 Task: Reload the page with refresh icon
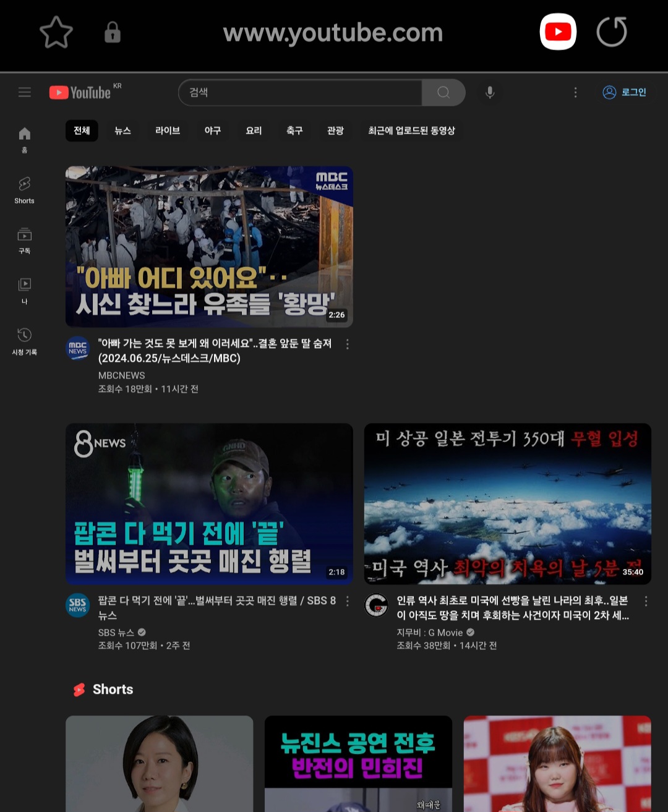tap(612, 32)
